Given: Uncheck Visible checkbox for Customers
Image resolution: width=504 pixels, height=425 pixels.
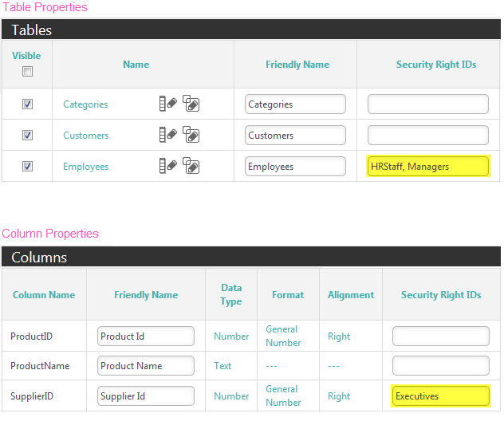Looking at the screenshot, I should (x=27, y=135).
